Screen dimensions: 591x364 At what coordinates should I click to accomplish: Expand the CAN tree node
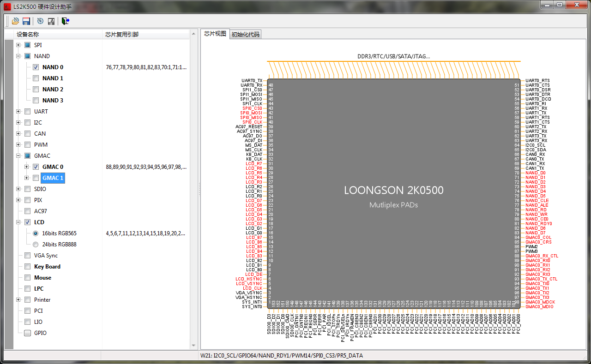18,134
